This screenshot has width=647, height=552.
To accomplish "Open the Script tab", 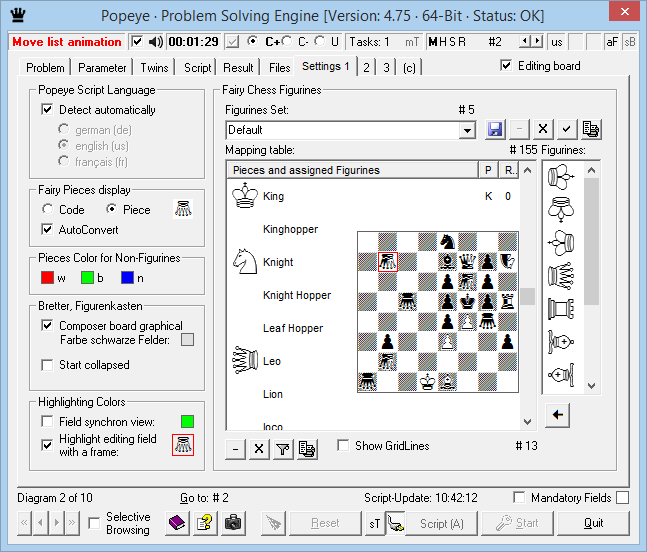I will click(198, 68).
